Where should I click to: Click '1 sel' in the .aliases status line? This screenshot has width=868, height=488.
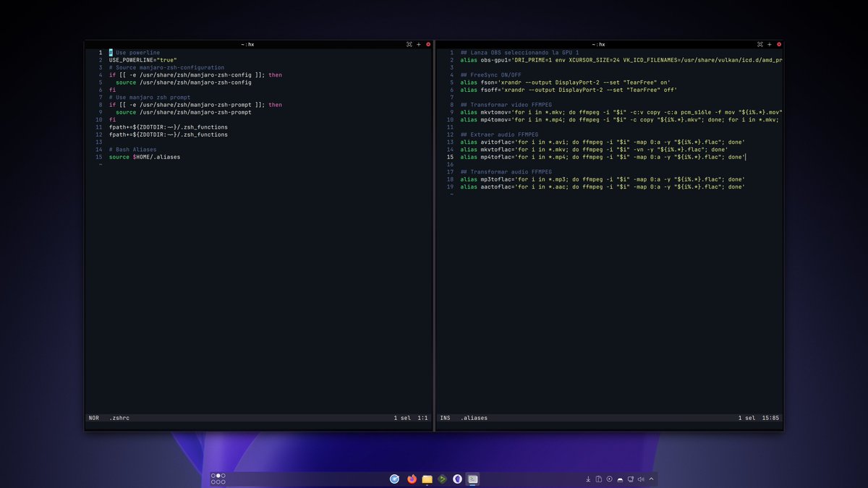tap(746, 418)
